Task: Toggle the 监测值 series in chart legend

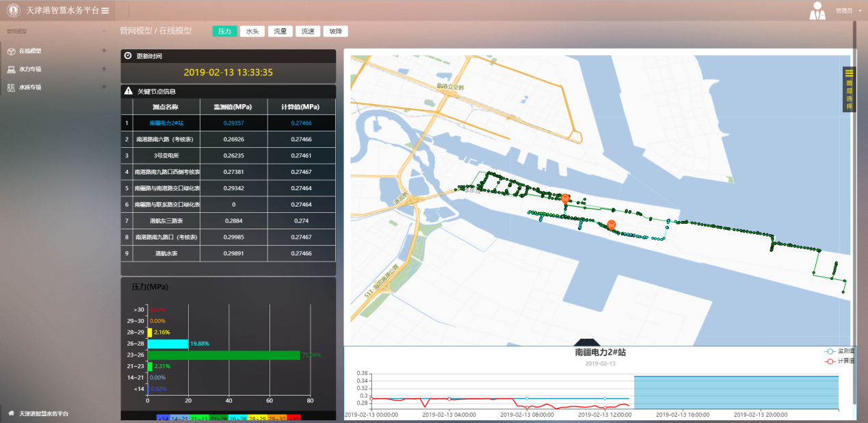Action: tap(841, 351)
